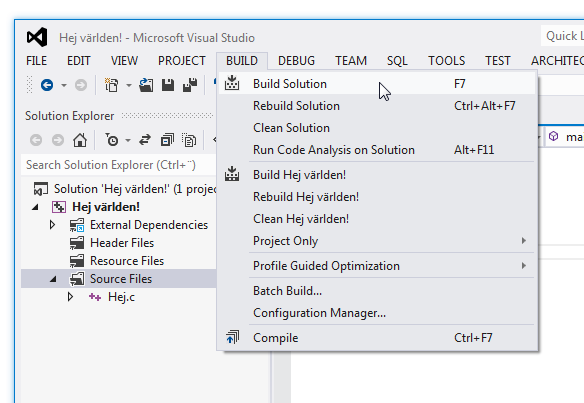The image size is (584, 403).
Task: Open the SQL menu
Action: 397,61
